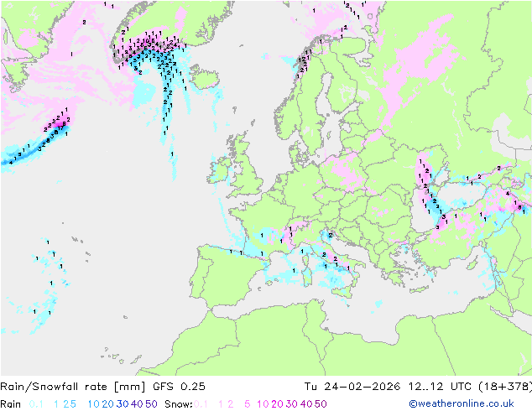Select the 'GFS 0.25' model label

point(179,387)
